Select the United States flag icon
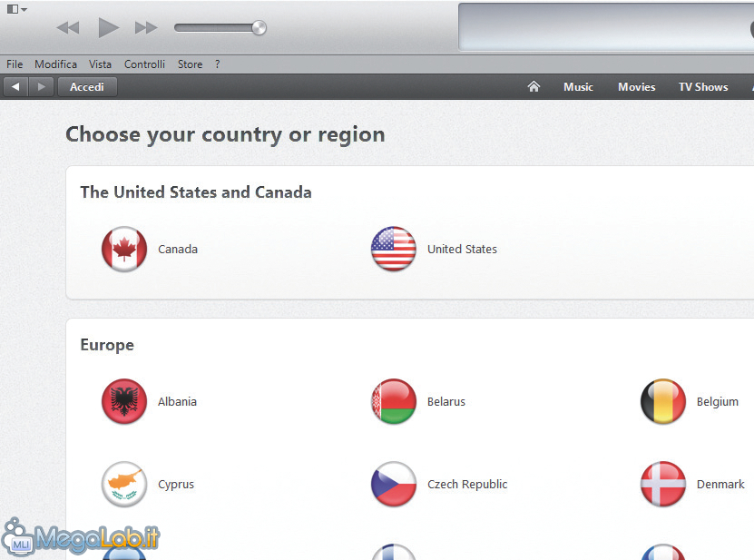Viewport: 754px width, 560px height. (394, 250)
